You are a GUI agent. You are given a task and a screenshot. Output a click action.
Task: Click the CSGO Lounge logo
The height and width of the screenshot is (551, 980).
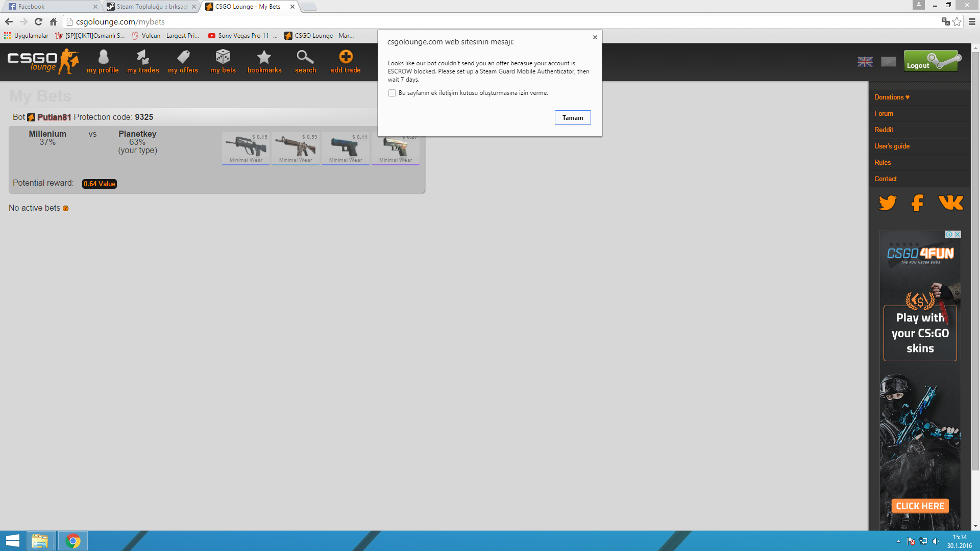[x=43, y=61]
